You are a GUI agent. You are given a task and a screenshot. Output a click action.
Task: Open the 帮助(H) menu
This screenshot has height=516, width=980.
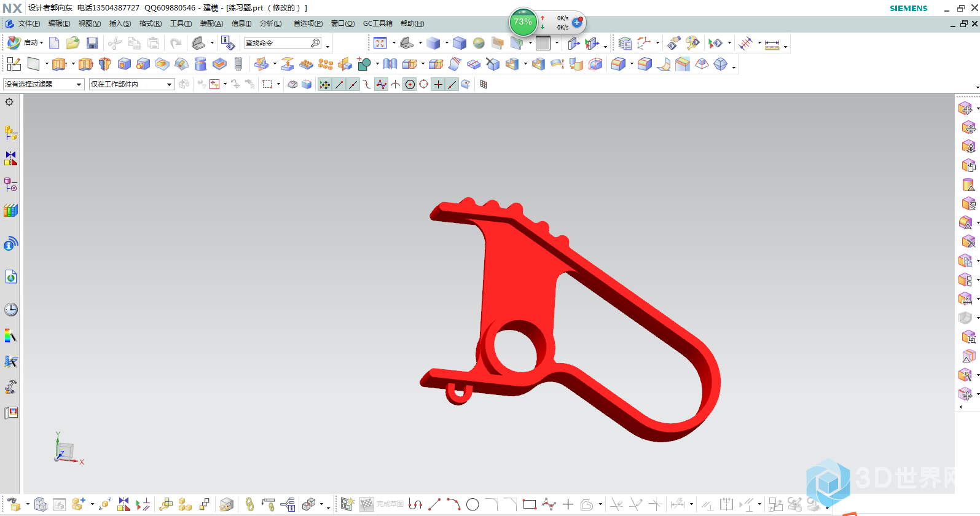point(412,23)
